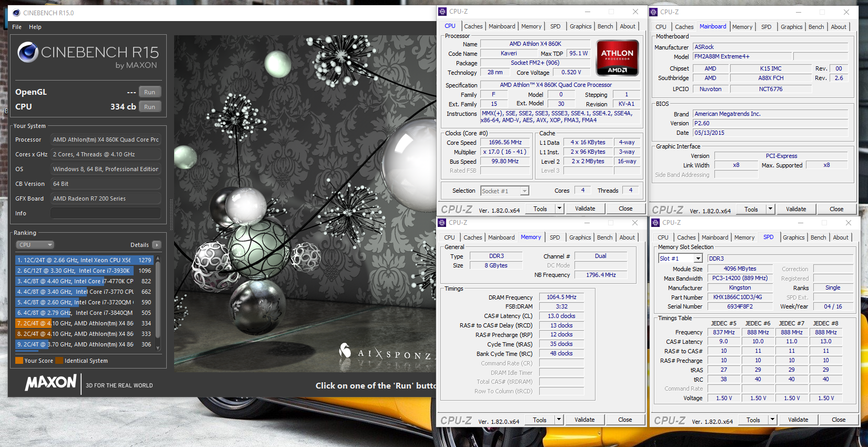Open Tools arrow in CPU-Z SPD-tab window
Image resolution: width=868 pixels, height=447 pixels.
pos(772,420)
